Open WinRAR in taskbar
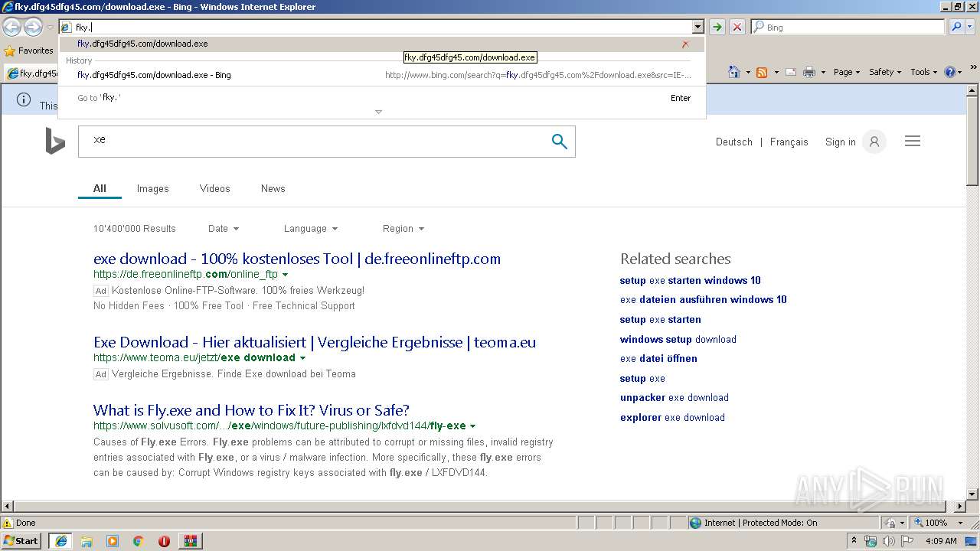This screenshot has width=980, height=551. [191, 541]
